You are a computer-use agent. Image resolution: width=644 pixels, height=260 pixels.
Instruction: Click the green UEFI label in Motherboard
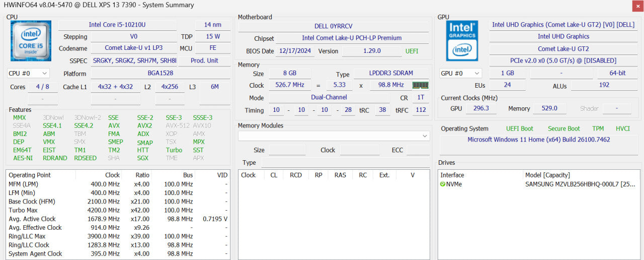point(412,51)
